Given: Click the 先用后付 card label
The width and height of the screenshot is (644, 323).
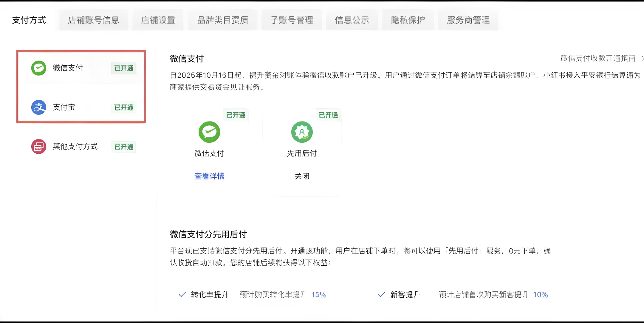Looking at the screenshot, I should pos(302,153).
